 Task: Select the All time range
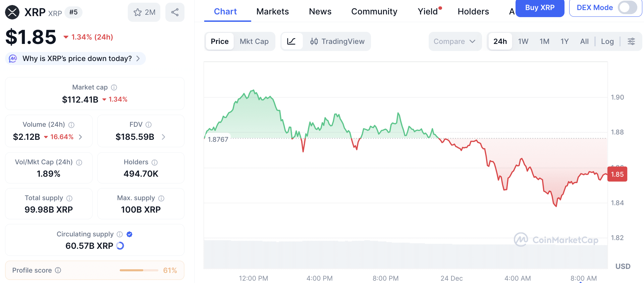pos(584,41)
